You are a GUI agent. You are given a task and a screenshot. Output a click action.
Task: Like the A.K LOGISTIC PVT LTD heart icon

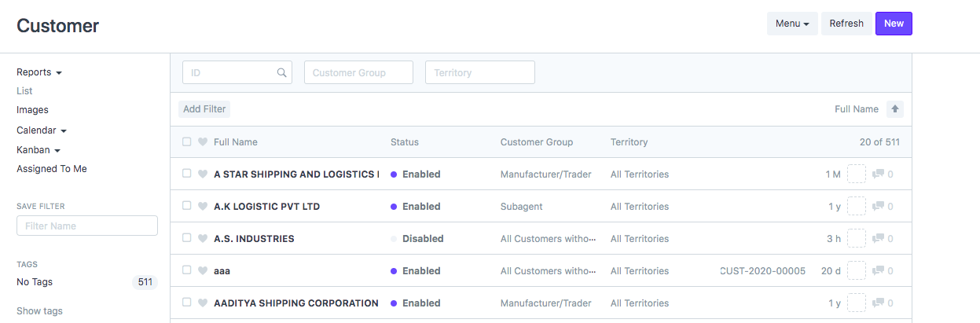click(203, 206)
